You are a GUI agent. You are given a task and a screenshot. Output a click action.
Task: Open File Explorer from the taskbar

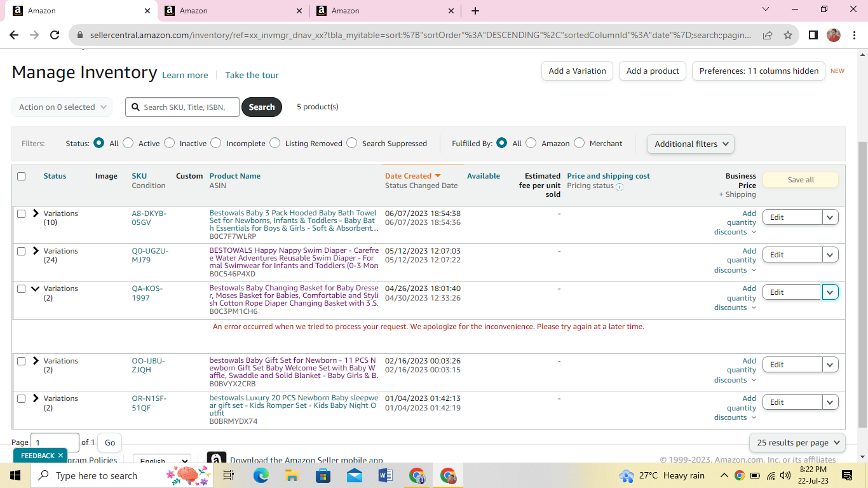[x=292, y=475]
